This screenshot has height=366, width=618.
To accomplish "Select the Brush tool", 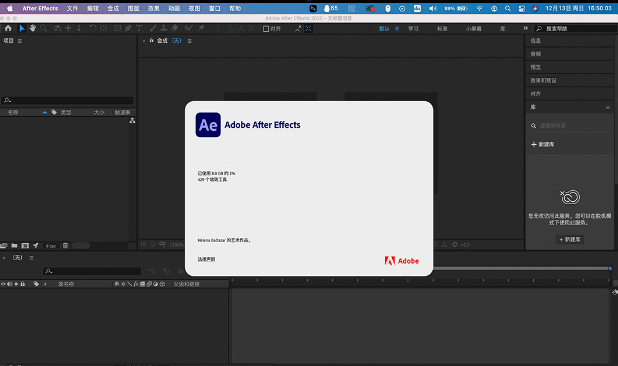I will (x=153, y=28).
